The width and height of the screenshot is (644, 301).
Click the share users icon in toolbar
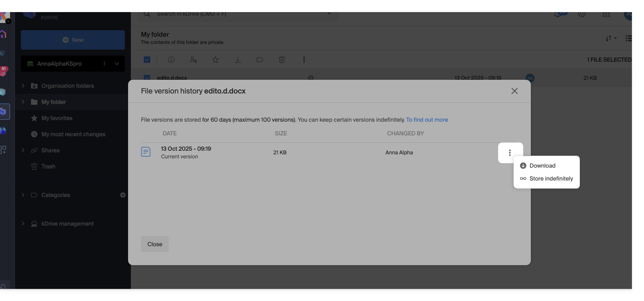pyautogui.click(x=193, y=60)
